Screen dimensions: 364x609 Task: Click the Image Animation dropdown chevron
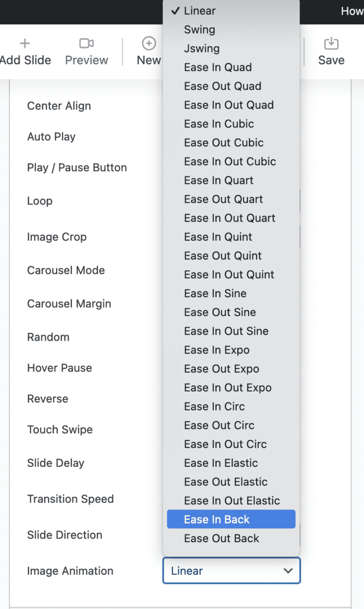pos(289,571)
